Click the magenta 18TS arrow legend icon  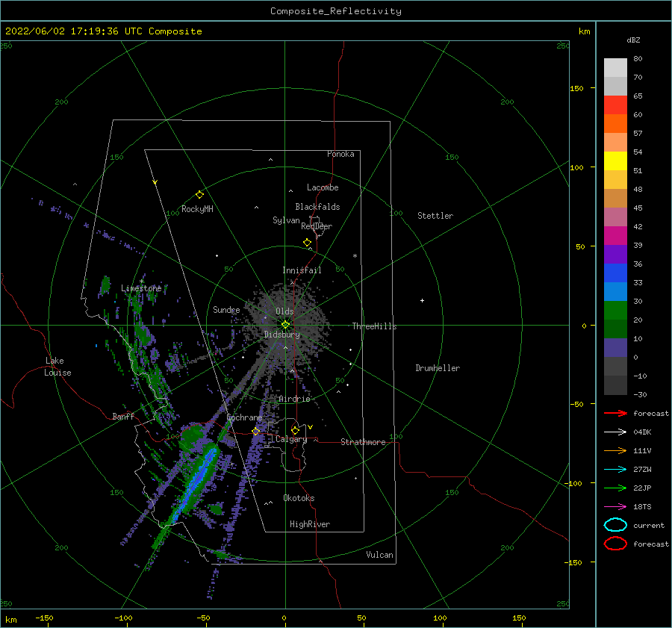coord(615,507)
